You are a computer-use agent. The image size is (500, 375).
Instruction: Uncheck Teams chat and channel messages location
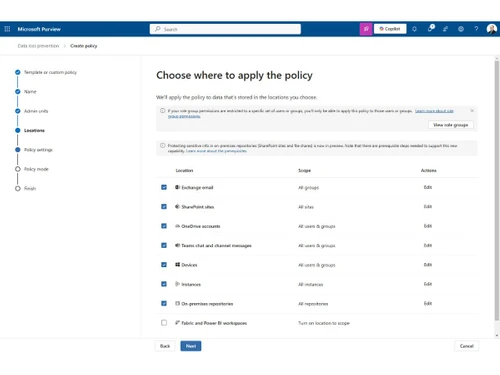tap(164, 245)
